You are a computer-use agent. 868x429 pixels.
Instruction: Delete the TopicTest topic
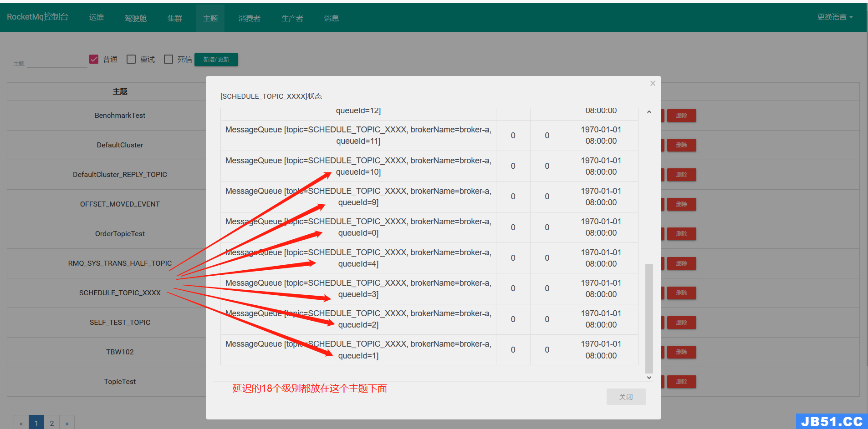pyautogui.click(x=681, y=382)
